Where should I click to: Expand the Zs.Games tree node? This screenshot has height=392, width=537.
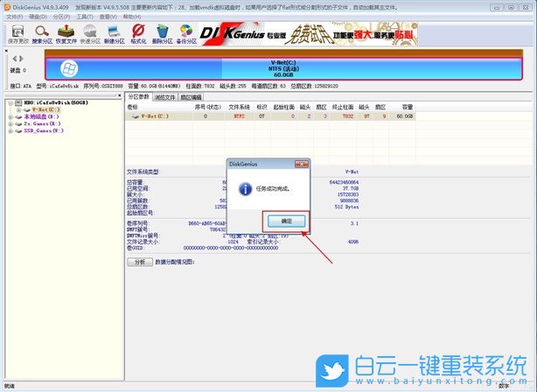point(10,123)
